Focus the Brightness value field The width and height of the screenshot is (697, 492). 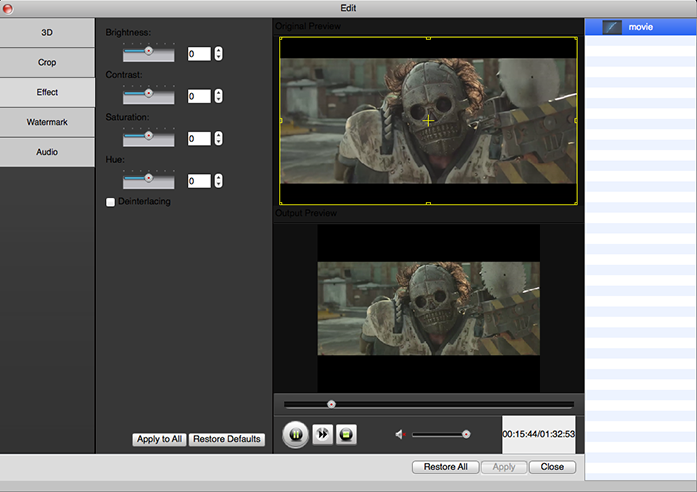199,54
